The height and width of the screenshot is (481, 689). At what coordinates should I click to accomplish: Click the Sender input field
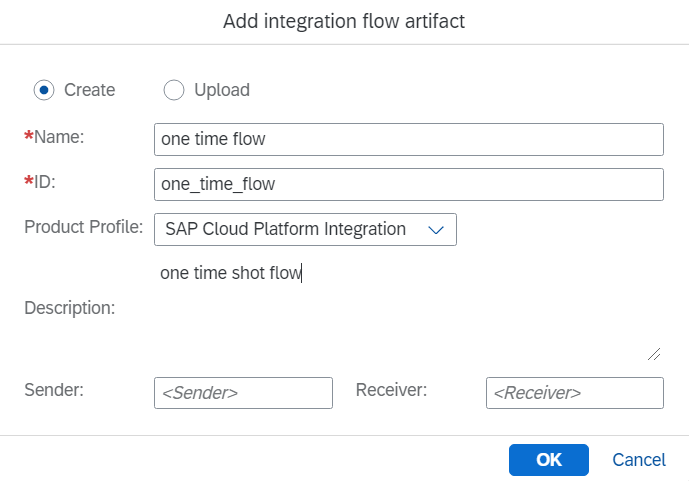click(x=243, y=393)
